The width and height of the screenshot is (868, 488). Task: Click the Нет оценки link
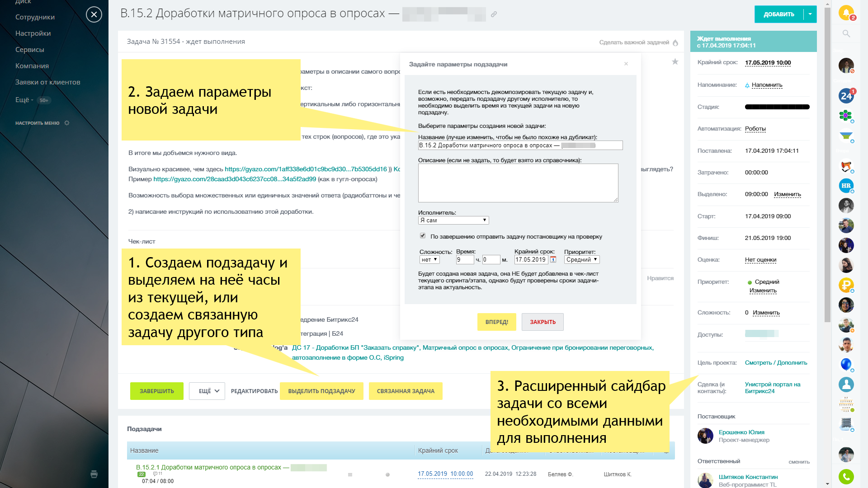(x=760, y=260)
